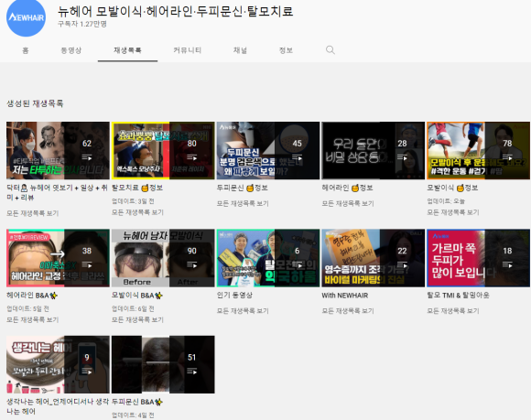Image resolution: width=531 pixels, height=420 pixels.
Task: Open the 정보 tab
Action: [x=286, y=50]
